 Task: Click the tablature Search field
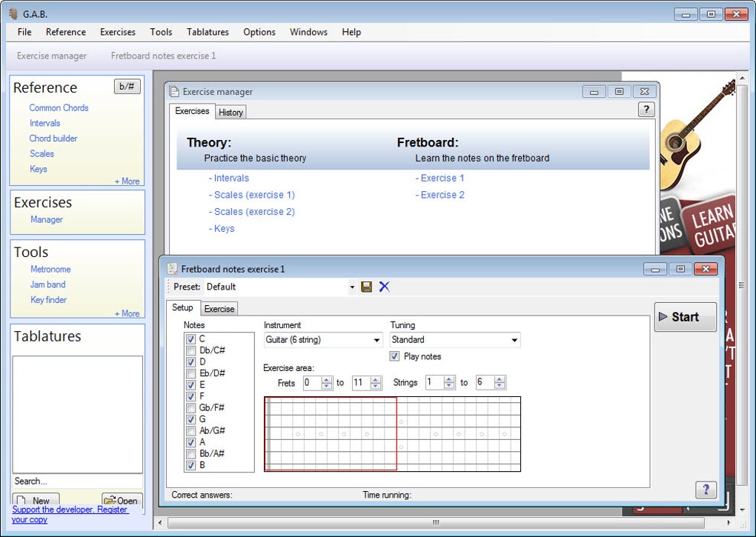point(77,481)
